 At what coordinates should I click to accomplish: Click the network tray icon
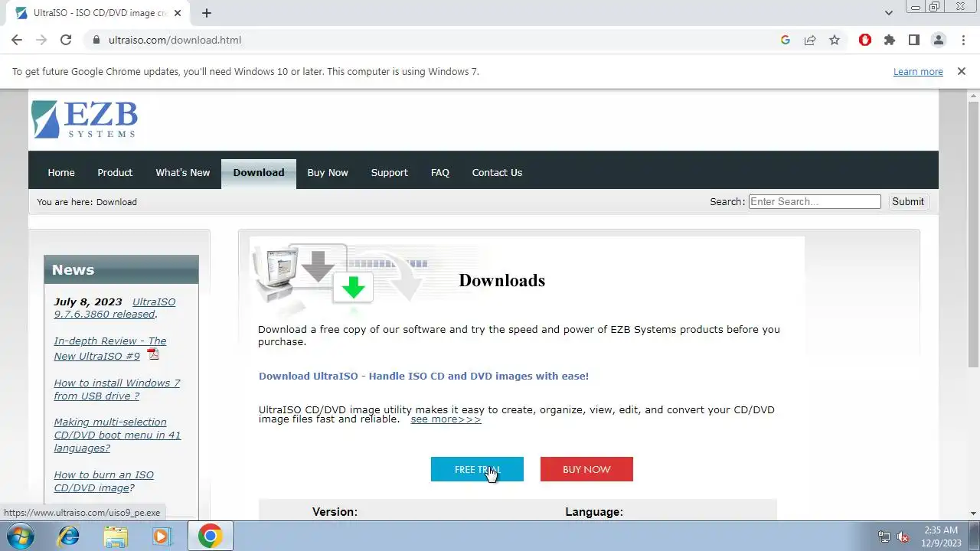[884, 536]
